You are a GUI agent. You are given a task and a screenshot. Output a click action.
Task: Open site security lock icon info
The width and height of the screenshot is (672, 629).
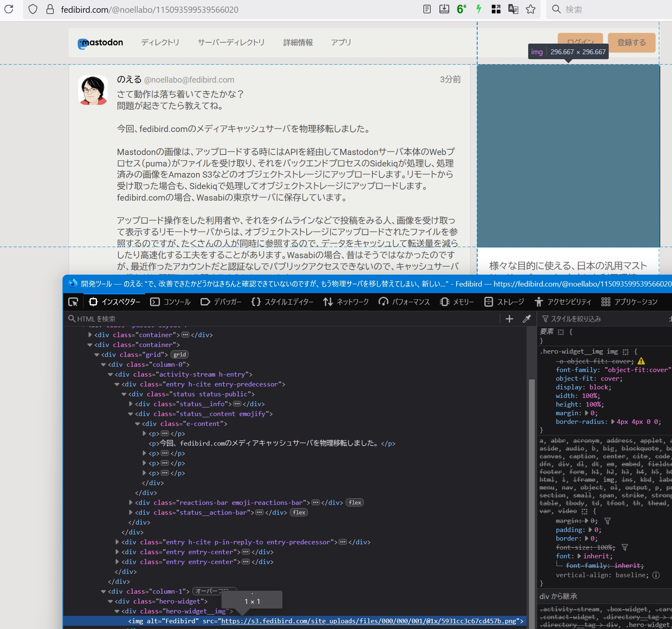pyautogui.click(x=50, y=9)
